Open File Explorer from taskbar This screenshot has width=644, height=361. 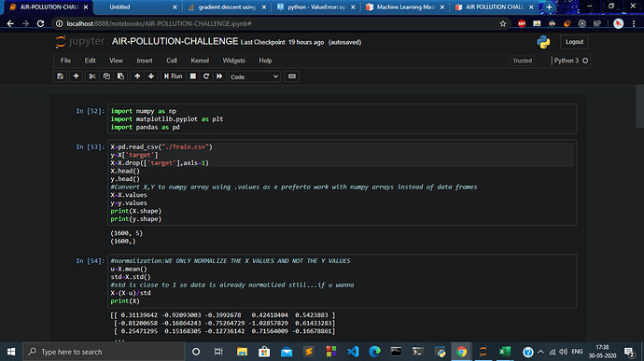(x=242, y=352)
